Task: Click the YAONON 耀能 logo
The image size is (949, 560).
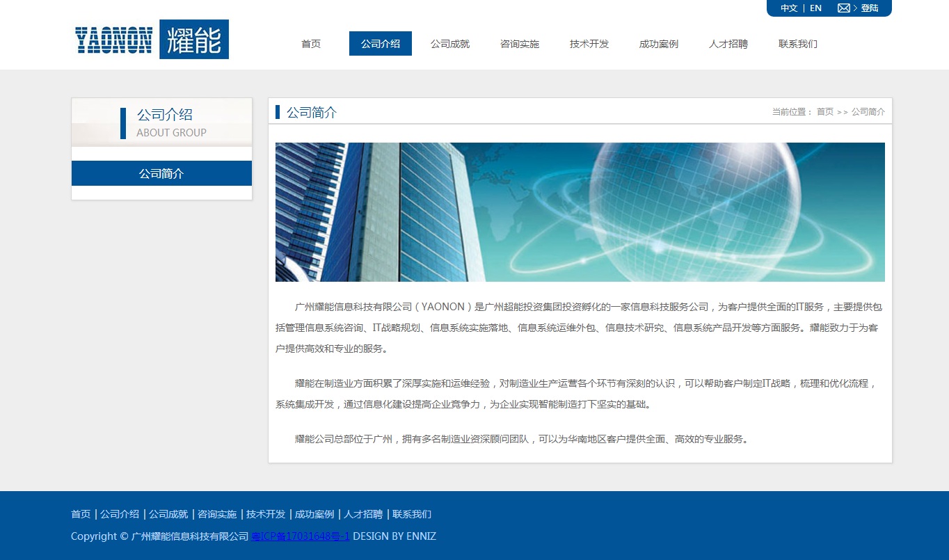Action: point(152,40)
